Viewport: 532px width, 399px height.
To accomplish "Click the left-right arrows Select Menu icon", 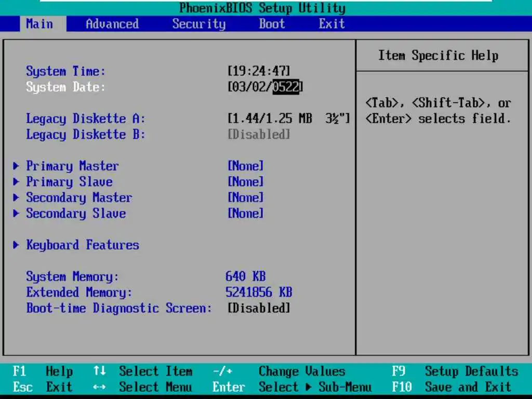I will tap(99, 387).
